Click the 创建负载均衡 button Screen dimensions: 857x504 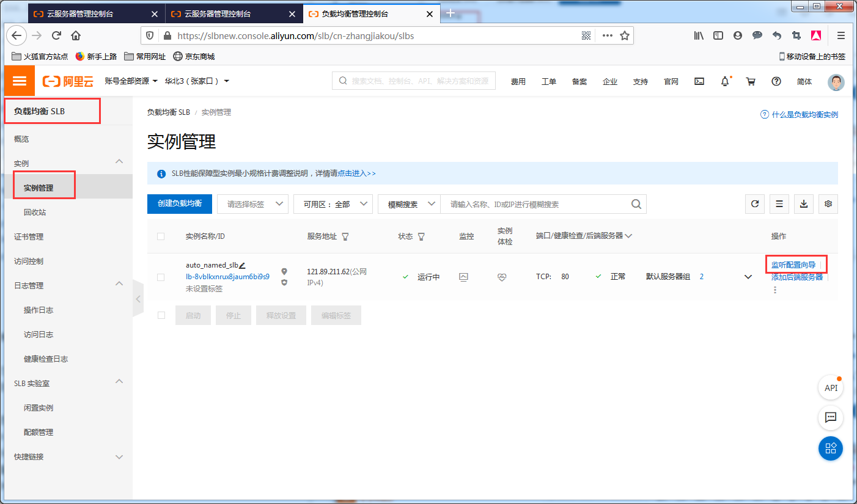pyautogui.click(x=179, y=203)
